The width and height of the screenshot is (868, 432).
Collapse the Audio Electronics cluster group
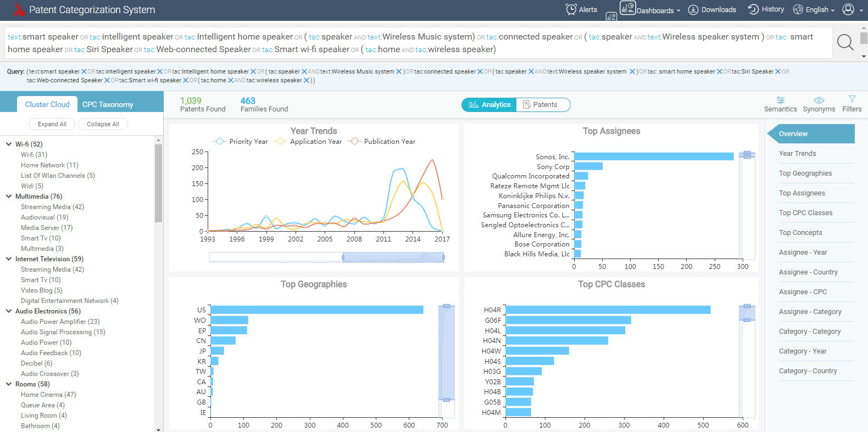(x=9, y=311)
